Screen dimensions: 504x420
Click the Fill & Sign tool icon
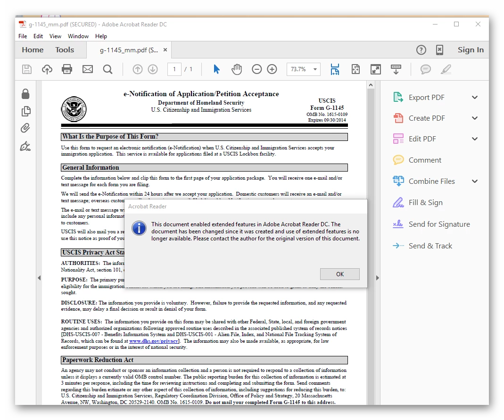coord(398,202)
